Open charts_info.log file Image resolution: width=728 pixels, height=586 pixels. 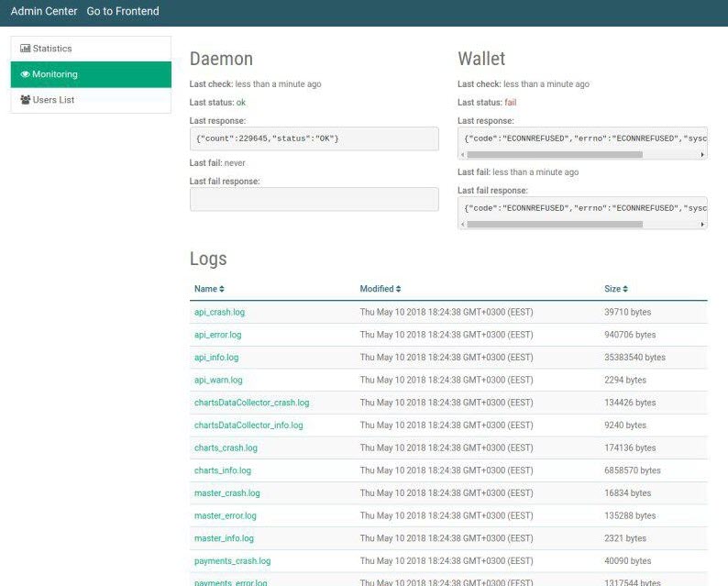[x=223, y=470]
